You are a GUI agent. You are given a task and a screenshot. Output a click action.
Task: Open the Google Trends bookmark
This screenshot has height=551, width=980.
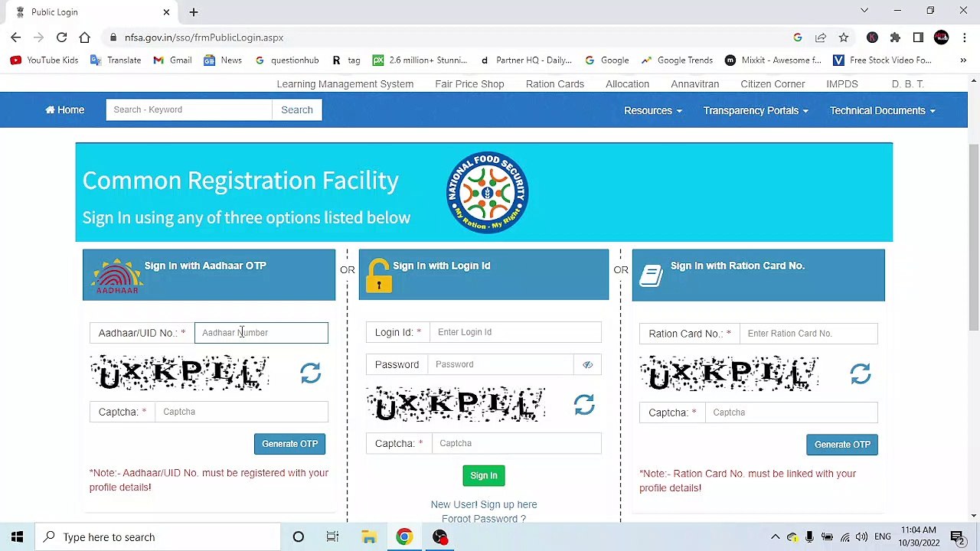(x=677, y=60)
